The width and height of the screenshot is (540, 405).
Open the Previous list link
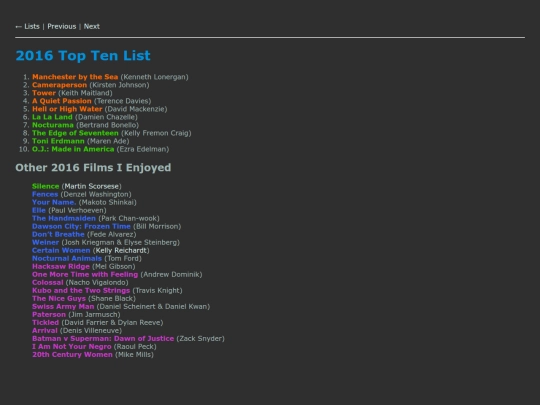(x=62, y=27)
